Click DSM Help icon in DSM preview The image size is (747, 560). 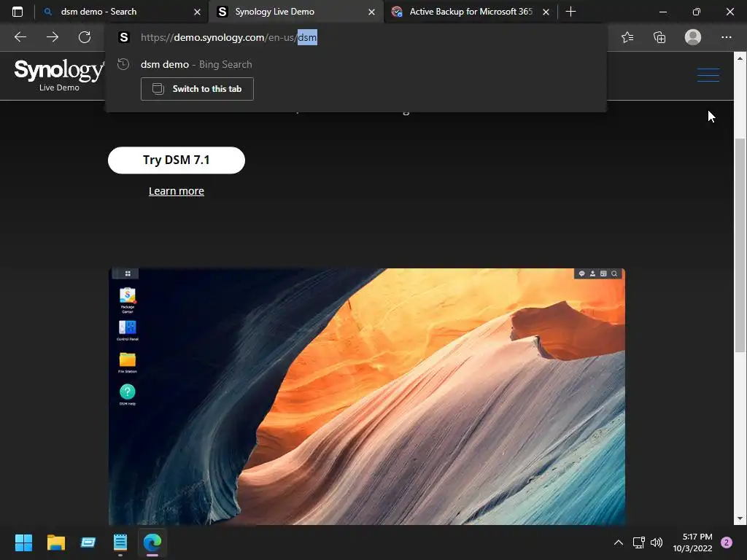pyautogui.click(x=127, y=394)
